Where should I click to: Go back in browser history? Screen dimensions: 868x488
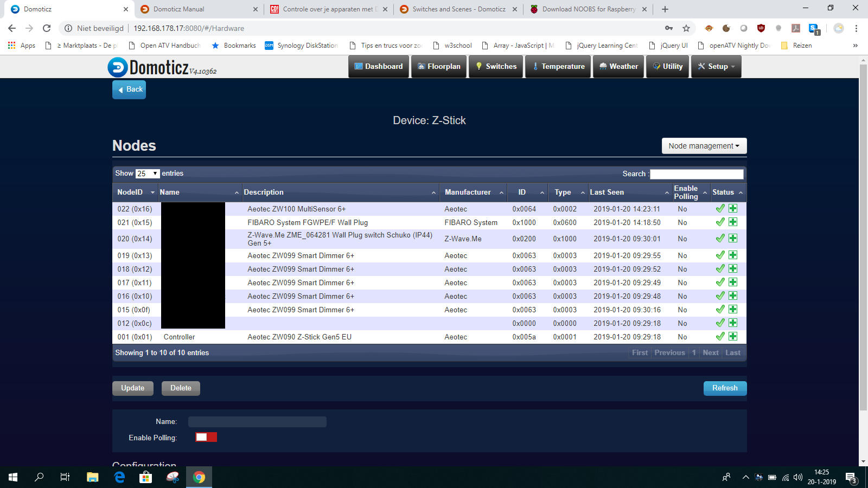(x=12, y=28)
